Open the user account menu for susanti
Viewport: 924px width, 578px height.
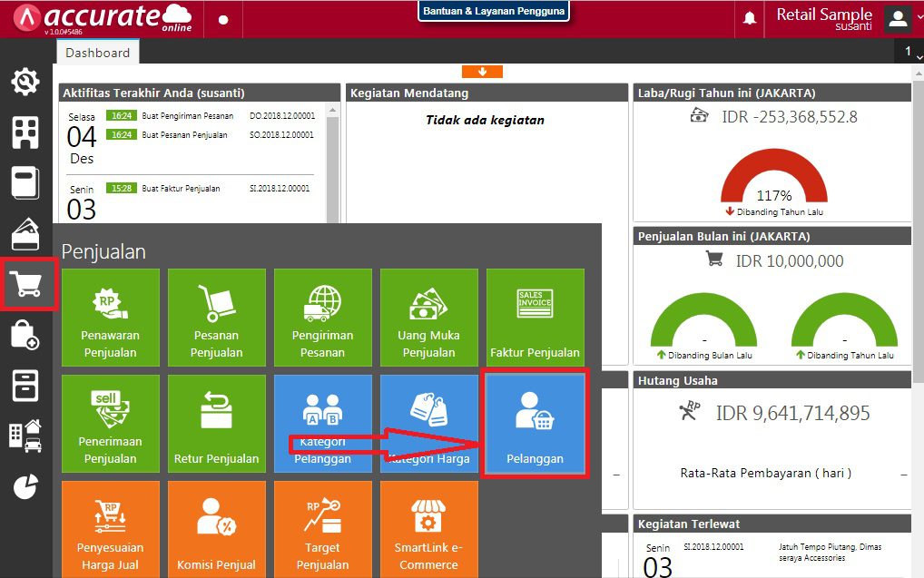[897, 16]
